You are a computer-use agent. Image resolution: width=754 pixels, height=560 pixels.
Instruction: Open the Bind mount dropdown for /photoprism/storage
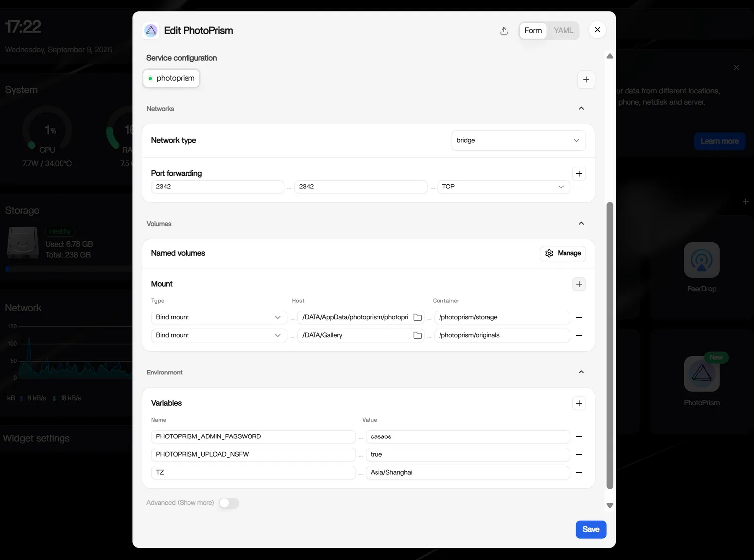coord(219,317)
